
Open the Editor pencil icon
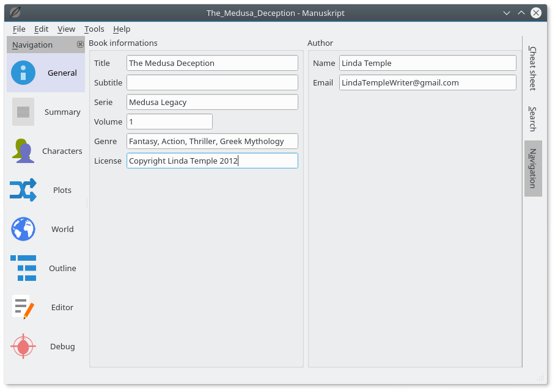tap(23, 307)
